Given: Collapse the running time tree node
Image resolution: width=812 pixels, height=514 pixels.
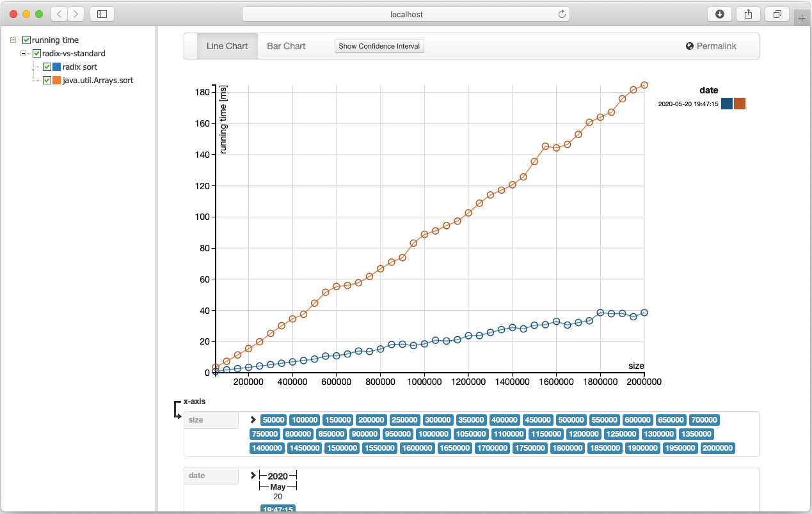Looking at the screenshot, I should (13, 40).
